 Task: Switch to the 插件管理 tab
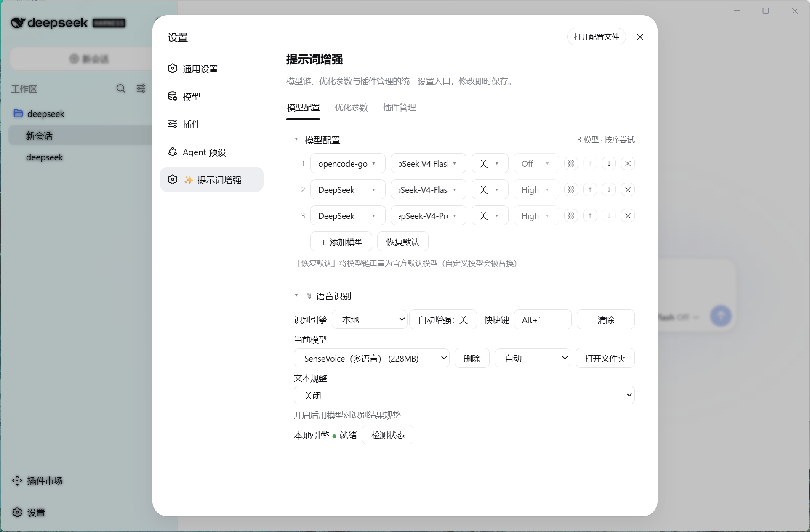pos(399,107)
